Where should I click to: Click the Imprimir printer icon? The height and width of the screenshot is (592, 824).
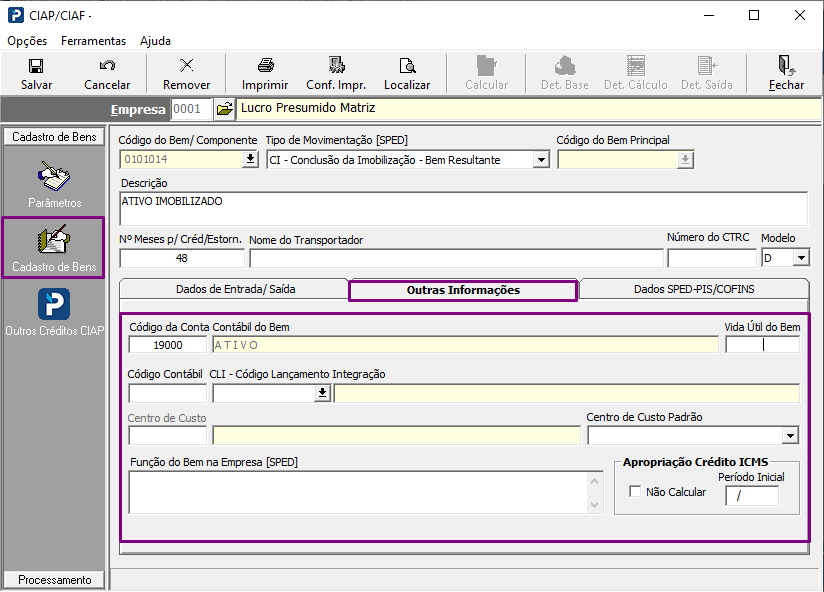265,66
